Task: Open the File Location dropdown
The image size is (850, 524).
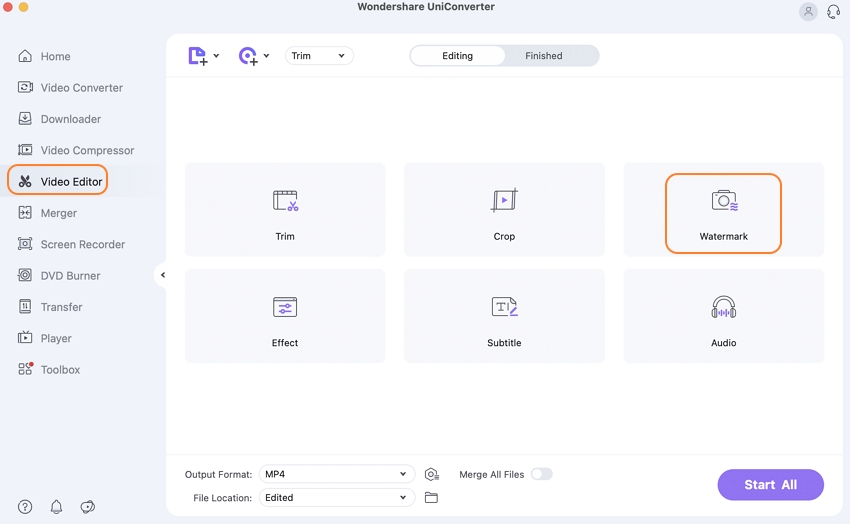Action: (336, 497)
